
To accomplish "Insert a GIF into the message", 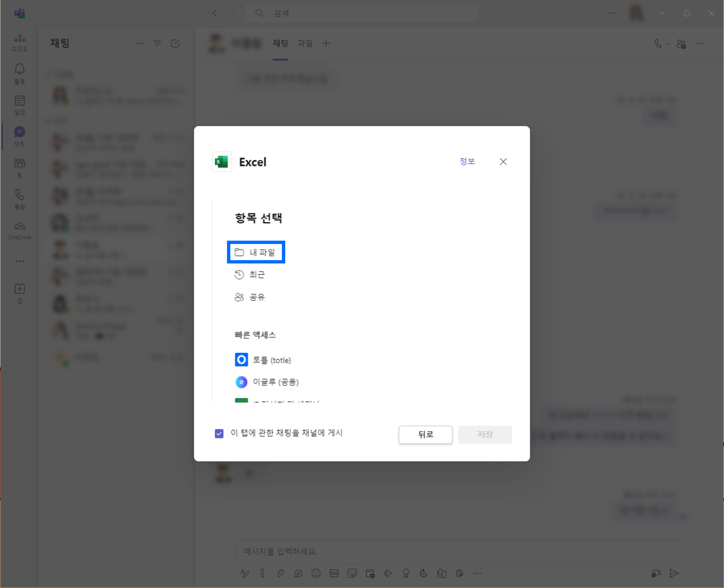I will (334, 573).
